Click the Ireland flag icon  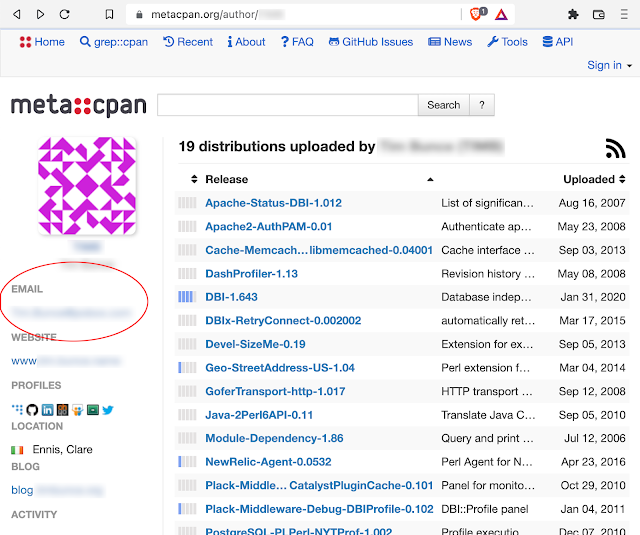[17, 450]
